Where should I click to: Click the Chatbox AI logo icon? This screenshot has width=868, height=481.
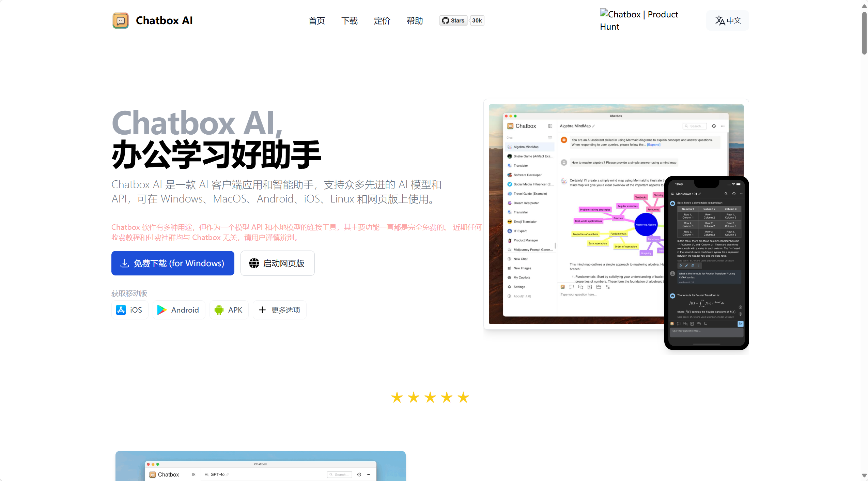pyautogui.click(x=121, y=20)
